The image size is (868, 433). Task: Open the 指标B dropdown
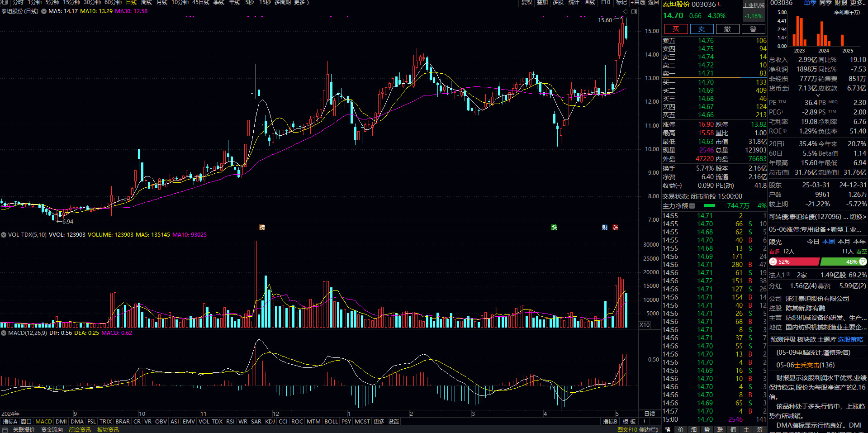(610, 421)
